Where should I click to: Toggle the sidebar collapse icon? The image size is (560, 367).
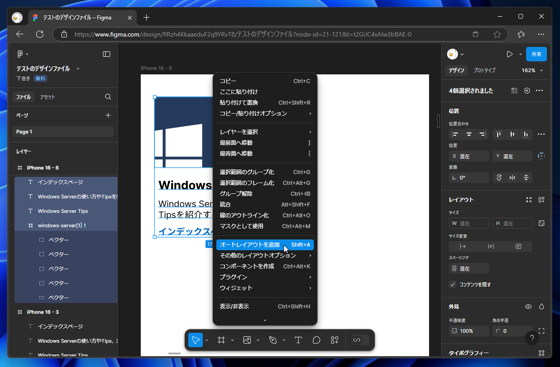pyautogui.click(x=106, y=54)
